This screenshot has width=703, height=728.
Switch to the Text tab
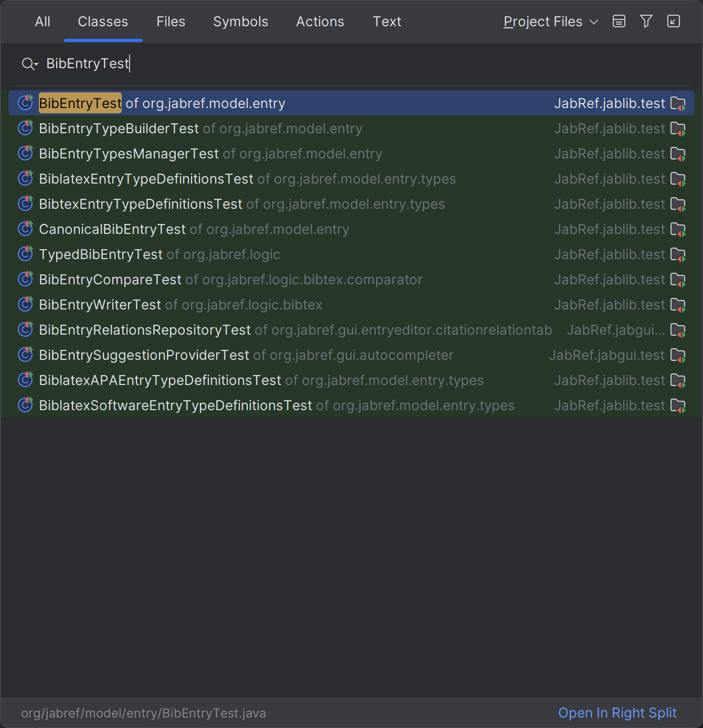[387, 22]
